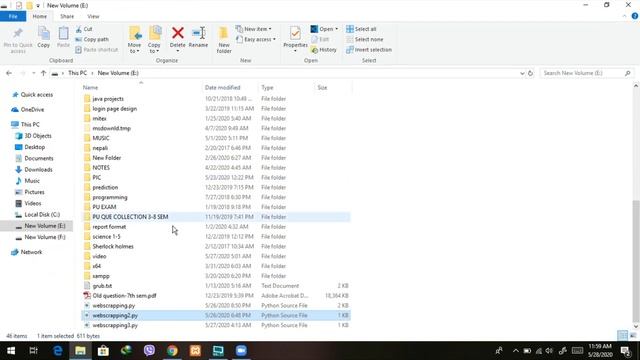
Task: Click the Cut scissors command
Action: tap(84, 29)
